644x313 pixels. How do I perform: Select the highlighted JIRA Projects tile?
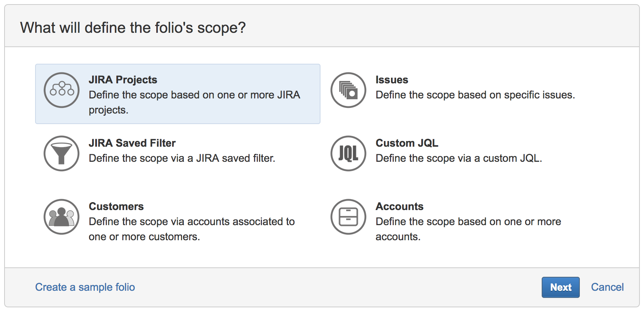[x=177, y=94]
